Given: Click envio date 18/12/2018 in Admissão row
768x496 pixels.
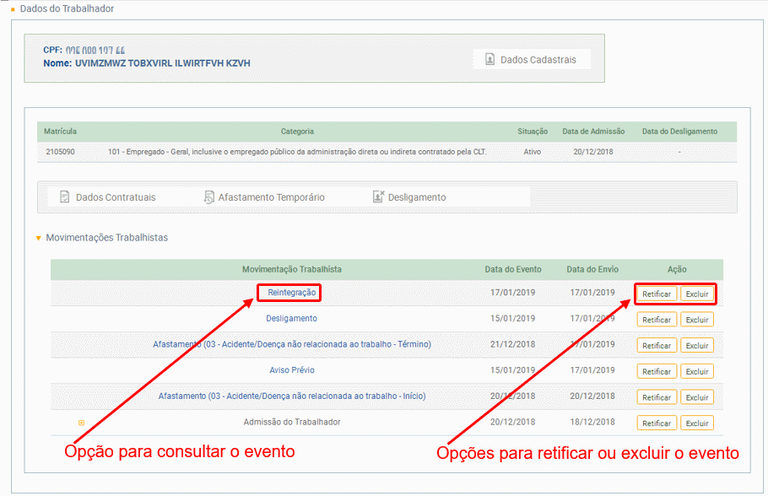Looking at the screenshot, I should tap(592, 422).
